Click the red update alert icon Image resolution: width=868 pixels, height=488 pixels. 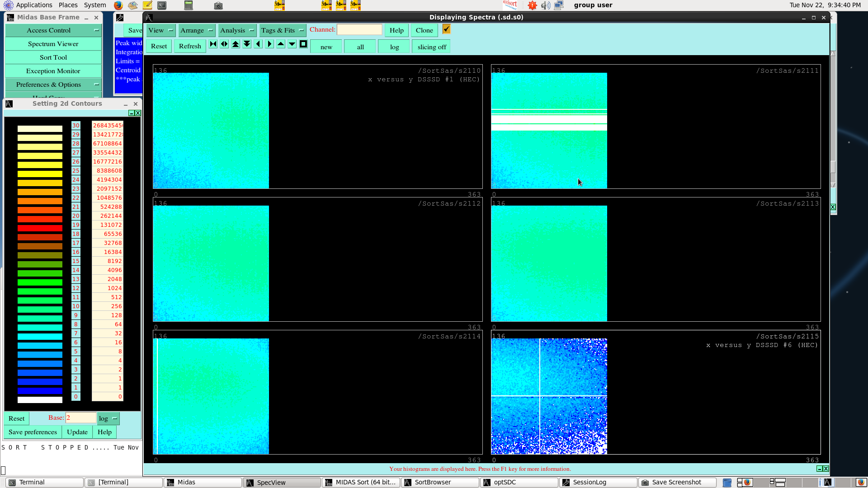pyautogui.click(x=533, y=5)
